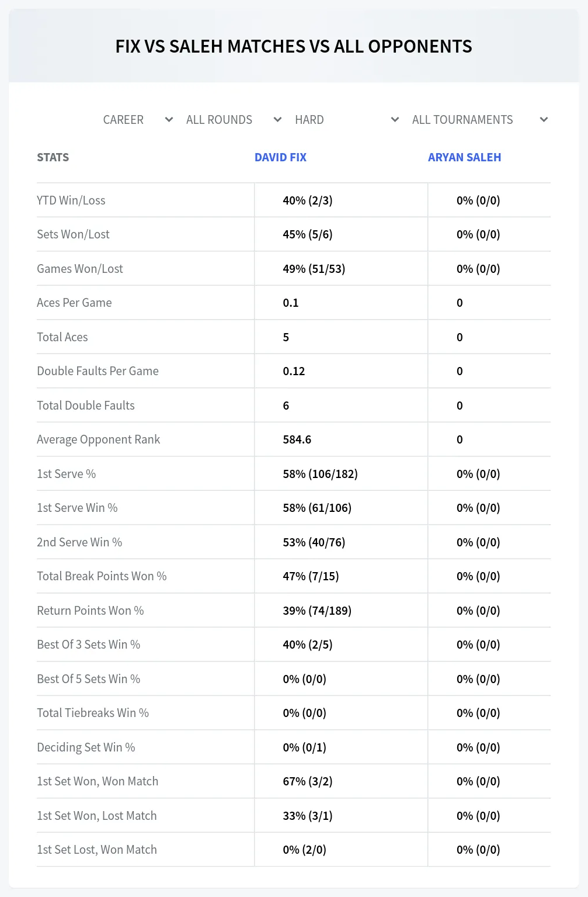Select the 1st Set Lost, Won Match label
The width and height of the screenshot is (588, 897).
97,850
